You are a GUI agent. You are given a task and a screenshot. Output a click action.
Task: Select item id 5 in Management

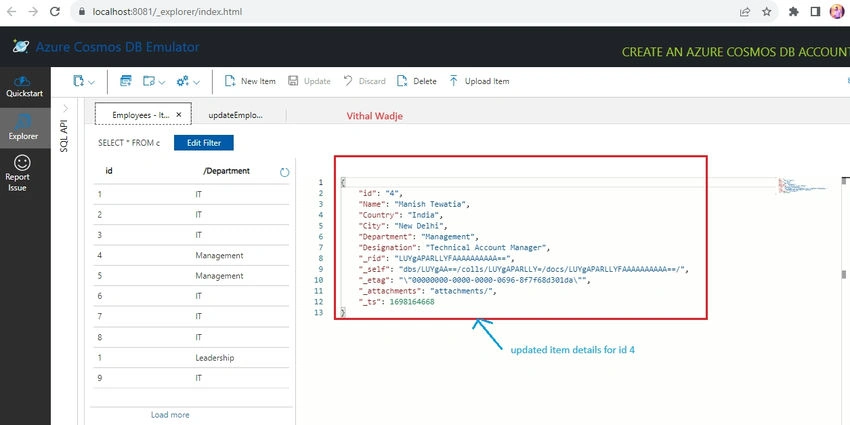[191, 276]
